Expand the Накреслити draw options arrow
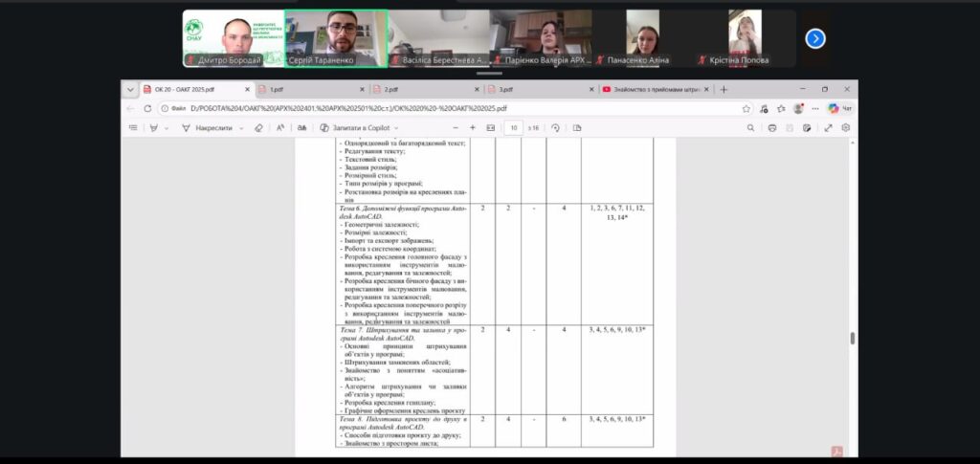Viewport: 980px width, 464px height. (x=241, y=127)
